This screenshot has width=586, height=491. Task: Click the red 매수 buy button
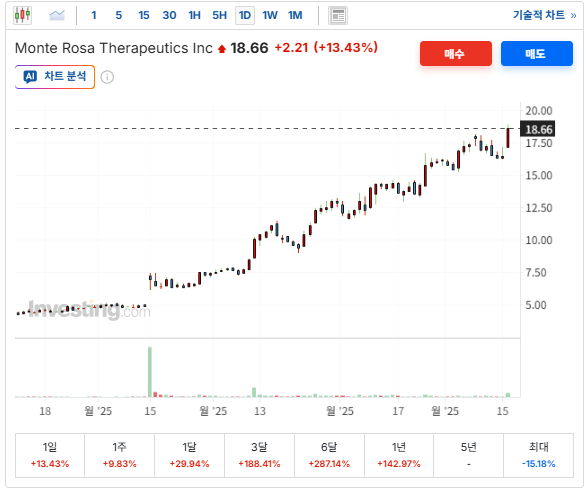456,53
